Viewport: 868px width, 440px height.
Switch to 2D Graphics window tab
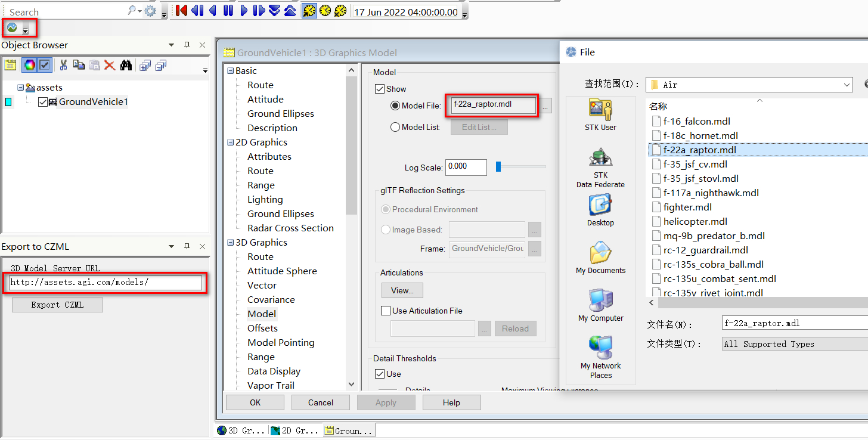[295, 430]
